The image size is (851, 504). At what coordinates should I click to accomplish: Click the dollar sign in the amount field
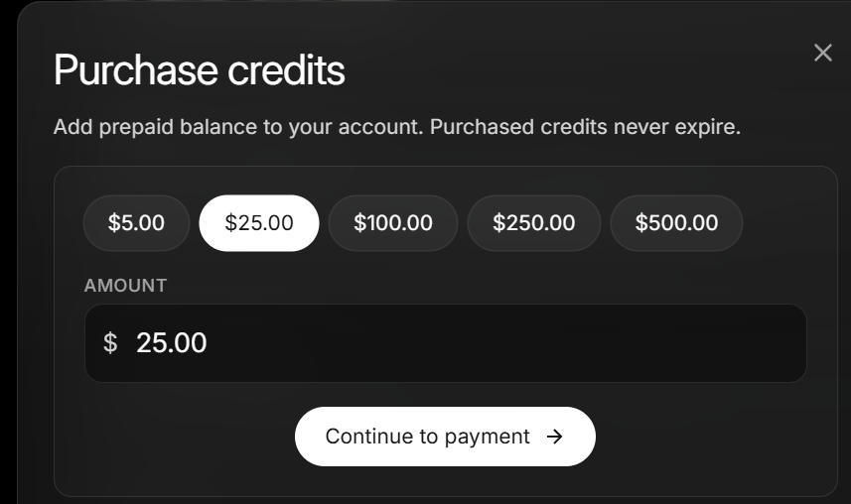point(110,343)
